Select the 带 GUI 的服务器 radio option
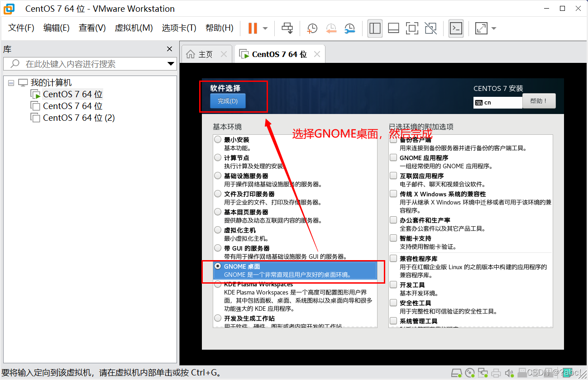The width and height of the screenshot is (588, 380). point(218,248)
